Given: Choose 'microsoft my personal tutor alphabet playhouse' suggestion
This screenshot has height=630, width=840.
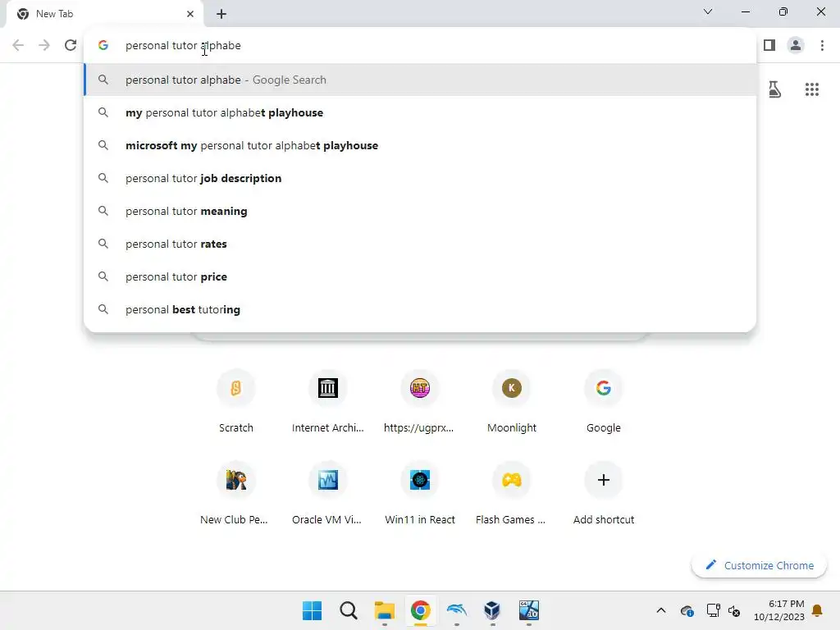Looking at the screenshot, I should (x=420, y=145).
